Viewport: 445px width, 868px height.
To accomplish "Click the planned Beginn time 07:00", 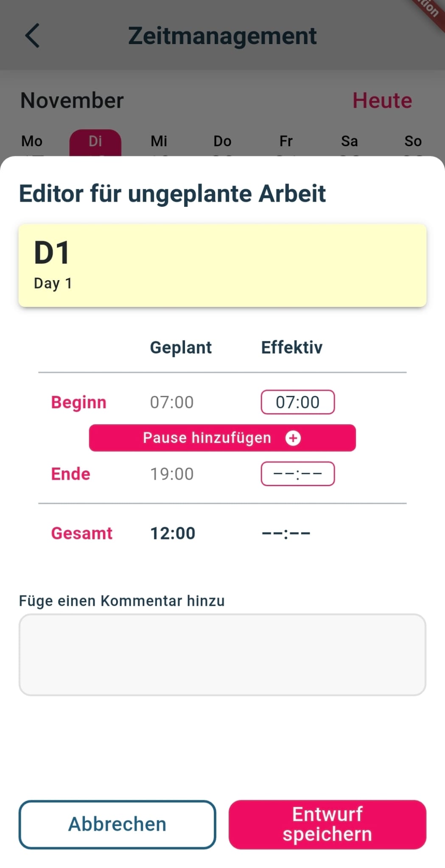I will (172, 402).
